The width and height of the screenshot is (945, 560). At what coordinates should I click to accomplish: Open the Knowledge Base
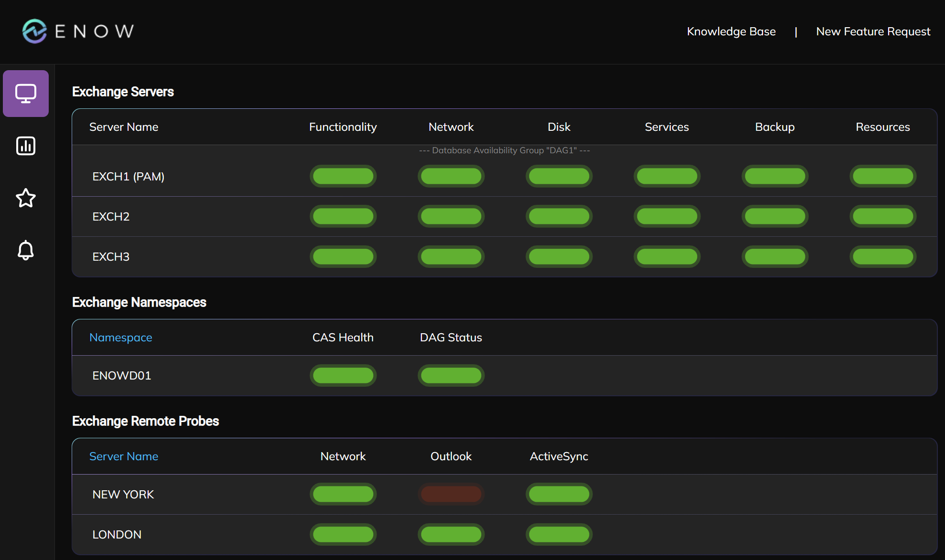pos(731,31)
